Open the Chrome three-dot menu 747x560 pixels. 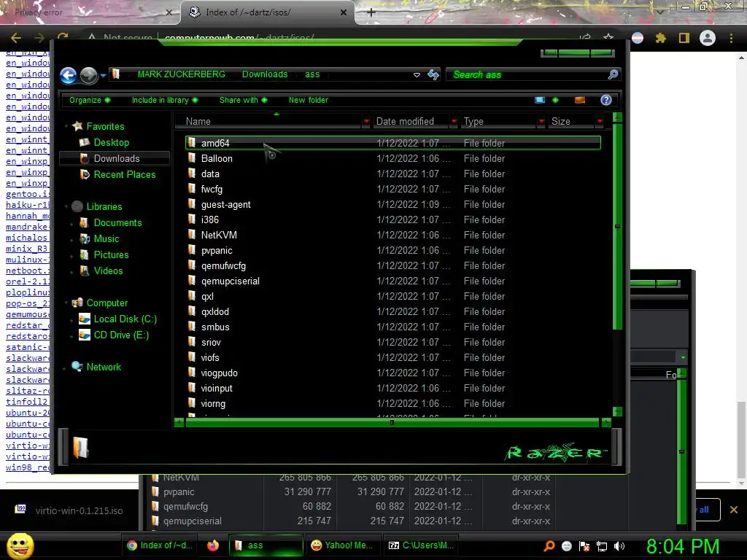coord(731,38)
